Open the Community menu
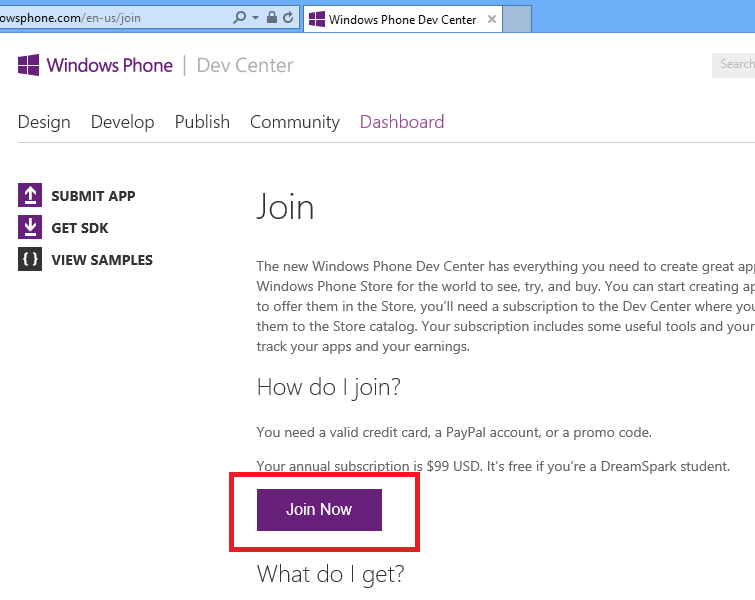Image resolution: width=755 pixels, height=600 pixels. coord(295,122)
